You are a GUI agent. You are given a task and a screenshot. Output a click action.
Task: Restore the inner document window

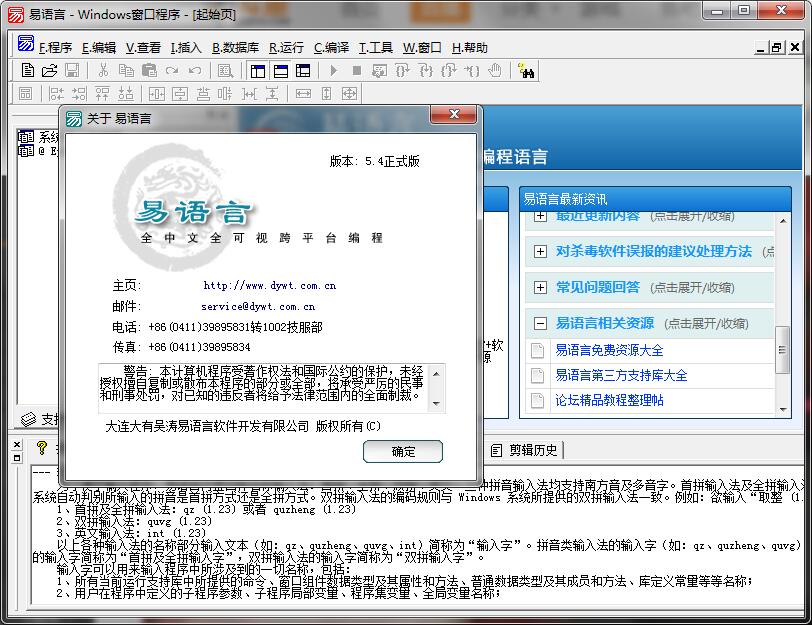coord(776,48)
